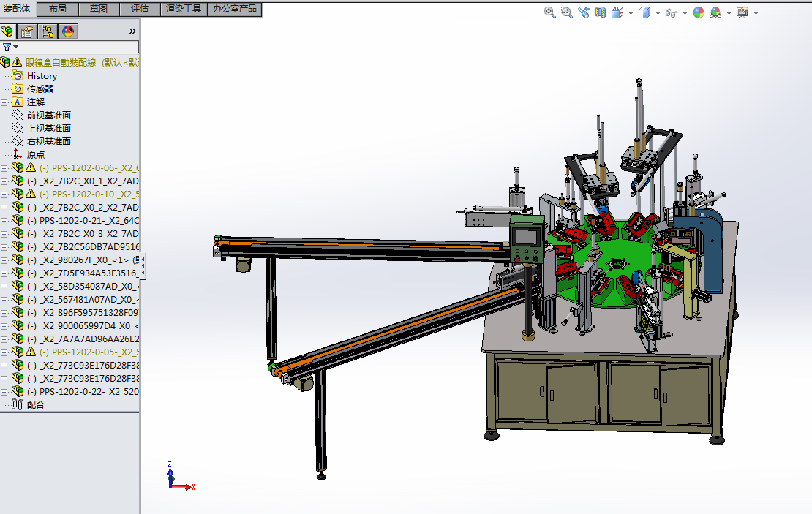The height and width of the screenshot is (514, 812).
Task: Select the _X2_58D354087AD_X0 component
Action: [x=83, y=286]
